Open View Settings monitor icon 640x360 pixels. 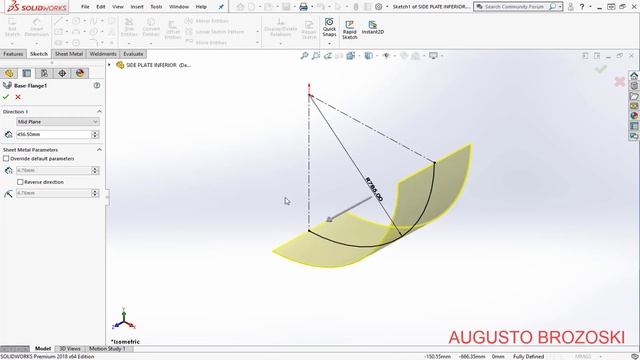pyautogui.click(x=433, y=56)
